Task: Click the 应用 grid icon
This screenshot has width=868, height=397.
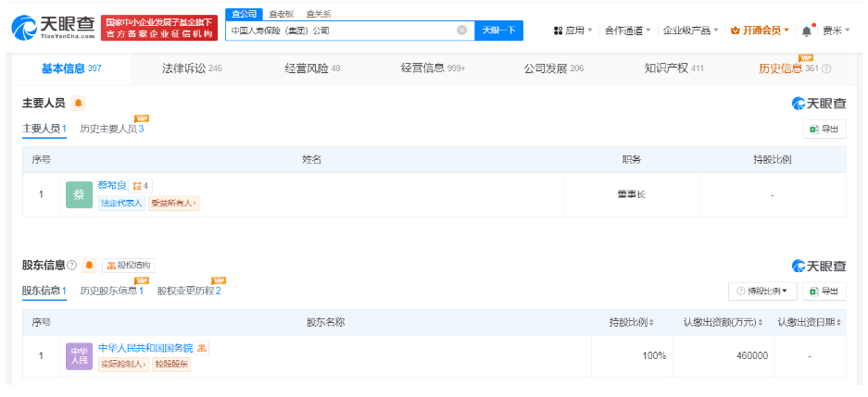Action: pyautogui.click(x=558, y=31)
